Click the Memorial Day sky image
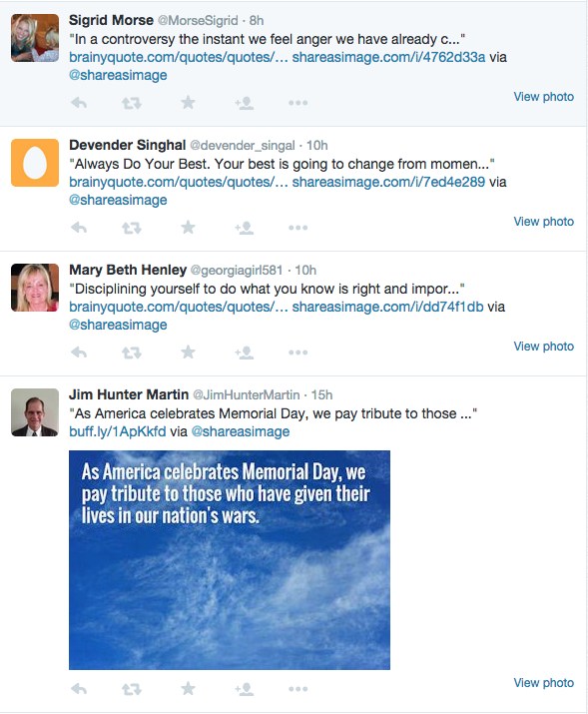This screenshot has height=714, width=588. 230,560
